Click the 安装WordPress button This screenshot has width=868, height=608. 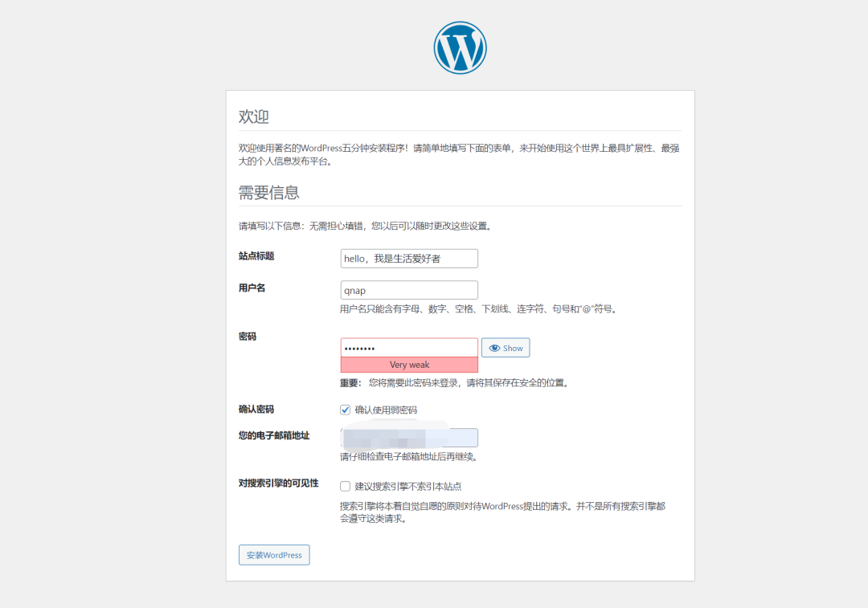(x=274, y=555)
